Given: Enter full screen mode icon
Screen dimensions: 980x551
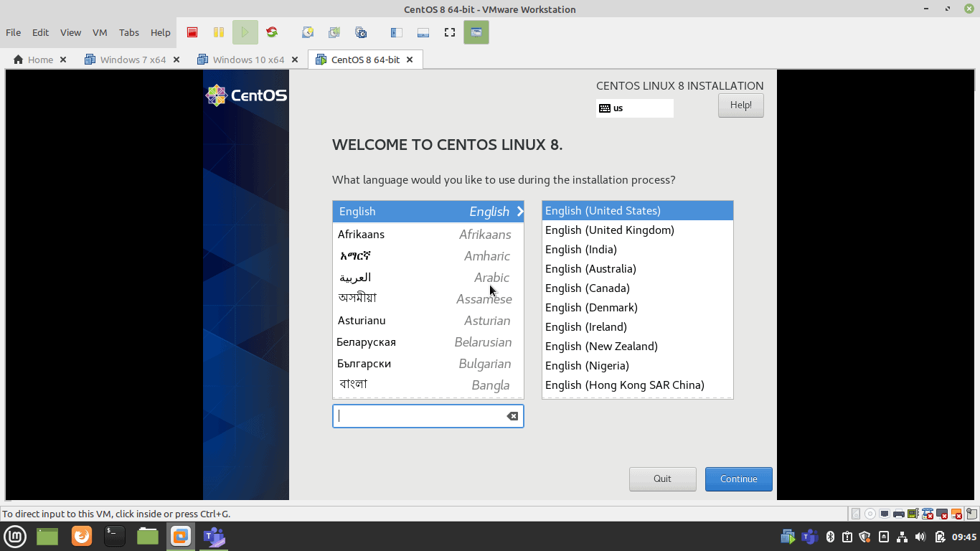Looking at the screenshot, I should coord(450,32).
